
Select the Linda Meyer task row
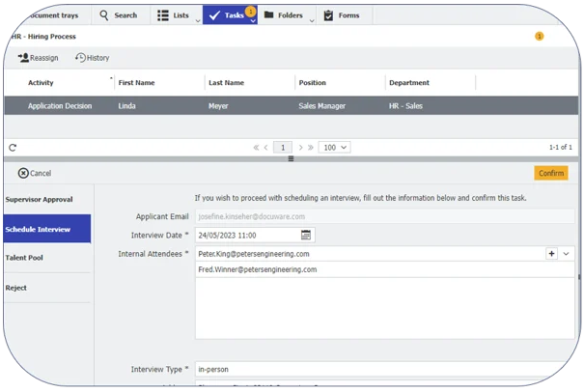pyautogui.click(x=290, y=106)
